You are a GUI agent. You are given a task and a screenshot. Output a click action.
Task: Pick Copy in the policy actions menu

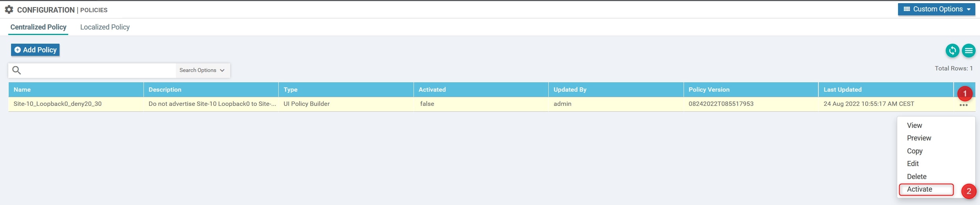tap(915, 151)
